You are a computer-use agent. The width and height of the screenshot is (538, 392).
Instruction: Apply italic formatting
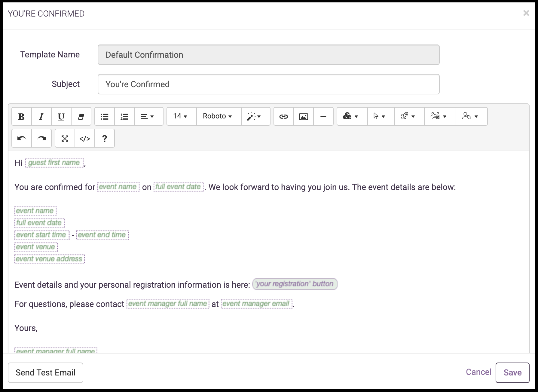(x=41, y=116)
